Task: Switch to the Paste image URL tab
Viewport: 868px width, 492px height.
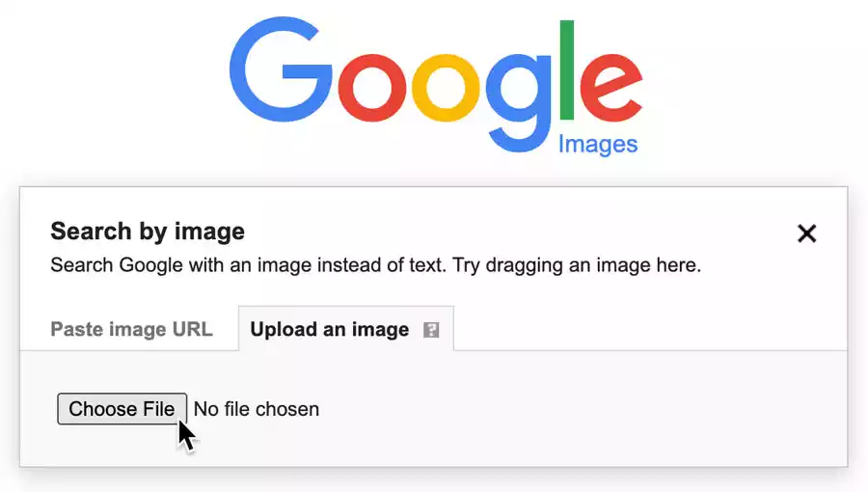Action: (131, 329)
